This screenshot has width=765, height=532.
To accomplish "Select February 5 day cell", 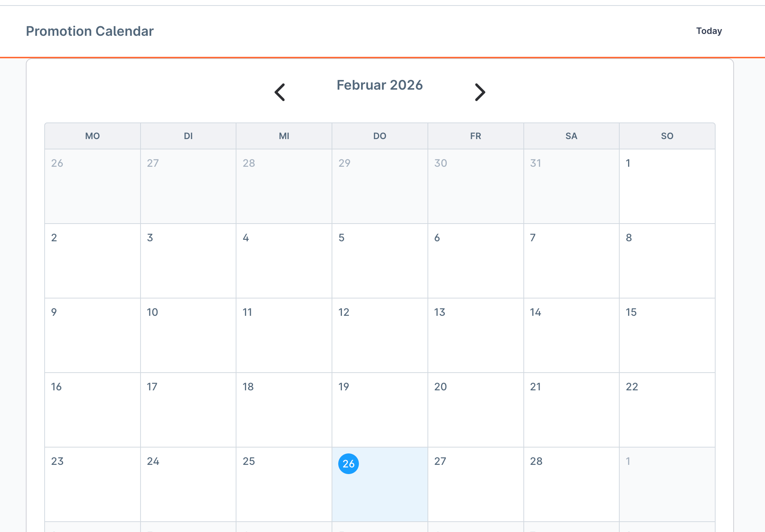I will pos(380,260).
